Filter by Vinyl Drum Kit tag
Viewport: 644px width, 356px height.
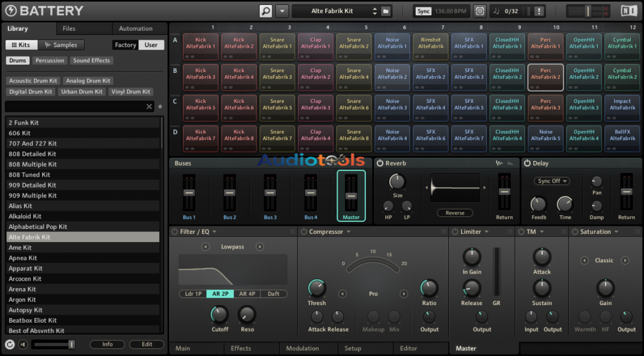(x=131, y=92)
